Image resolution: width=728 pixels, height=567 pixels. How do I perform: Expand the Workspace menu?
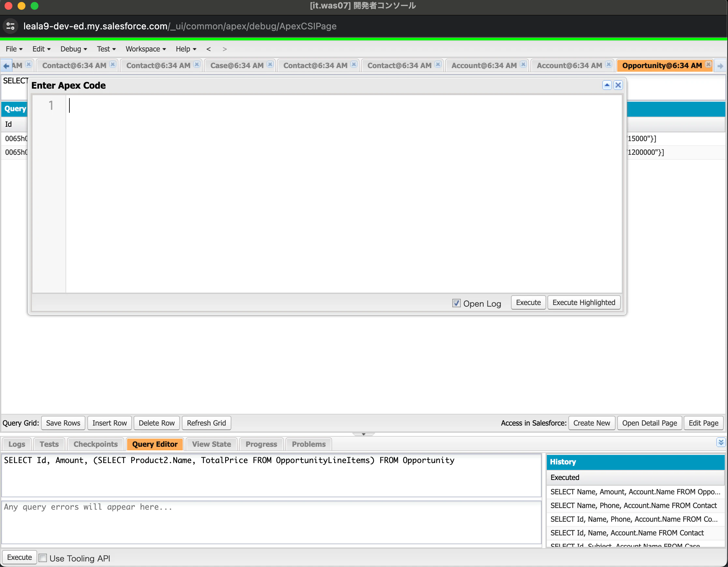click(146, 49)
